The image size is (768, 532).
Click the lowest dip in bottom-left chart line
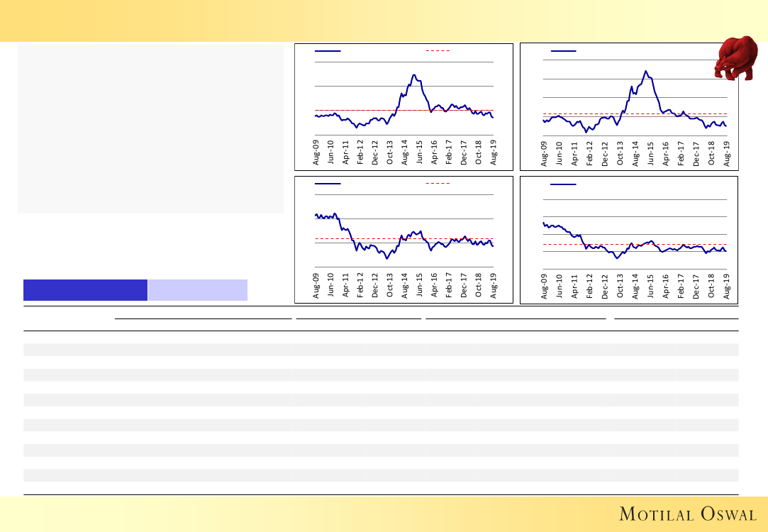[x=387, y=259]
